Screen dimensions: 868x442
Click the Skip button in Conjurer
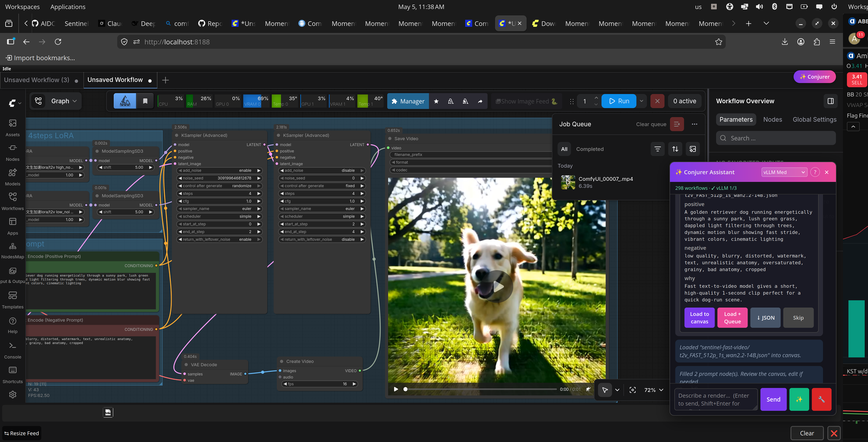798,318
